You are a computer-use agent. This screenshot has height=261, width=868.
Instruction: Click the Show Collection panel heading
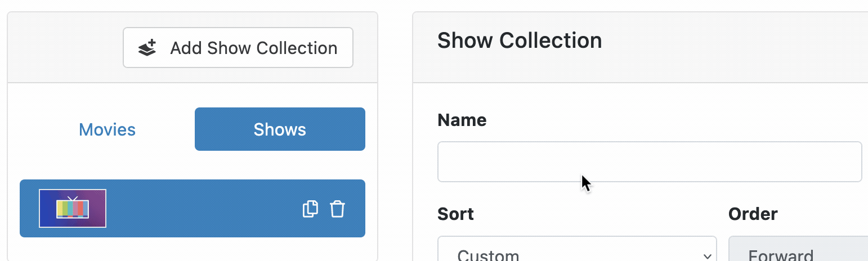pyautogui.click(x=520, y=40)
